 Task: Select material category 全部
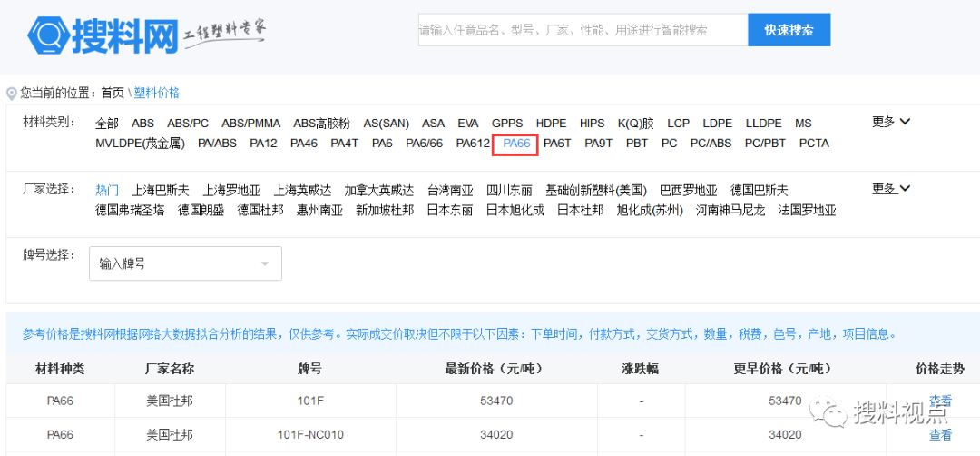(x=107, y=124)
